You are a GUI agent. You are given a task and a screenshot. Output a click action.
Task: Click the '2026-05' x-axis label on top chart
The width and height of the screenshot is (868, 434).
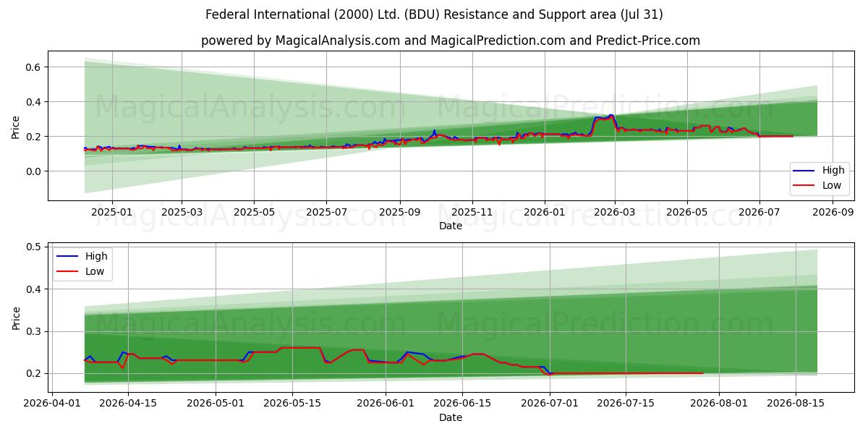click(x=687, y=213)
